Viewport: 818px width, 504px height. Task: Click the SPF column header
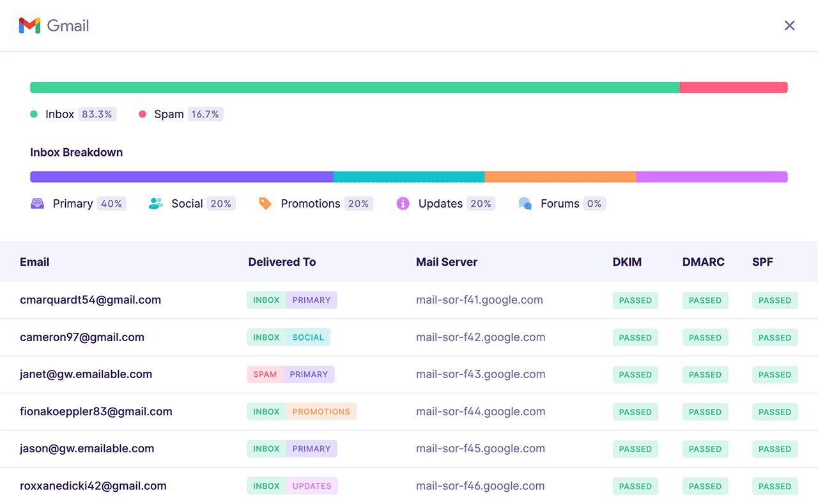point(763,262)
